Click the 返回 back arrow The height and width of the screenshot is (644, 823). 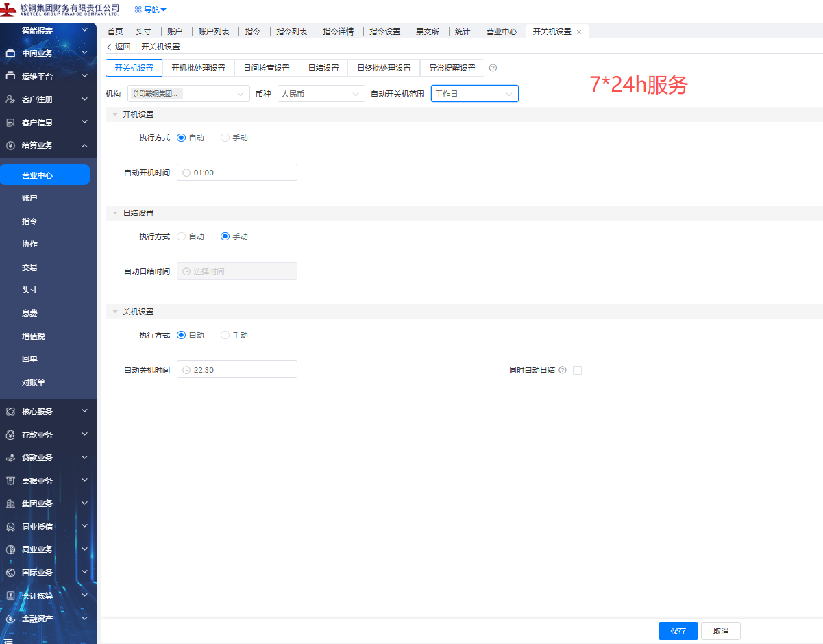tap(109, 47)
